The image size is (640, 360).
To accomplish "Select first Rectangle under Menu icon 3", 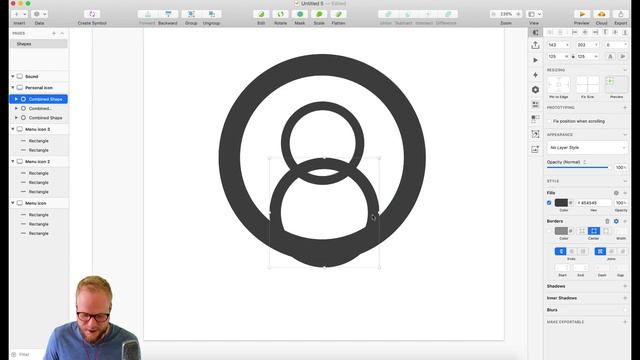I will coord(38,141).
